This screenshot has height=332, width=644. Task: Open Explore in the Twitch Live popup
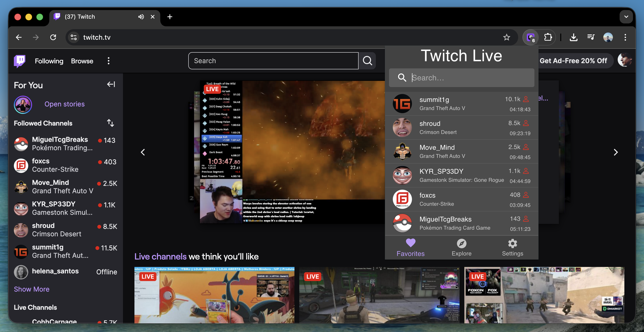pos(461,247)
